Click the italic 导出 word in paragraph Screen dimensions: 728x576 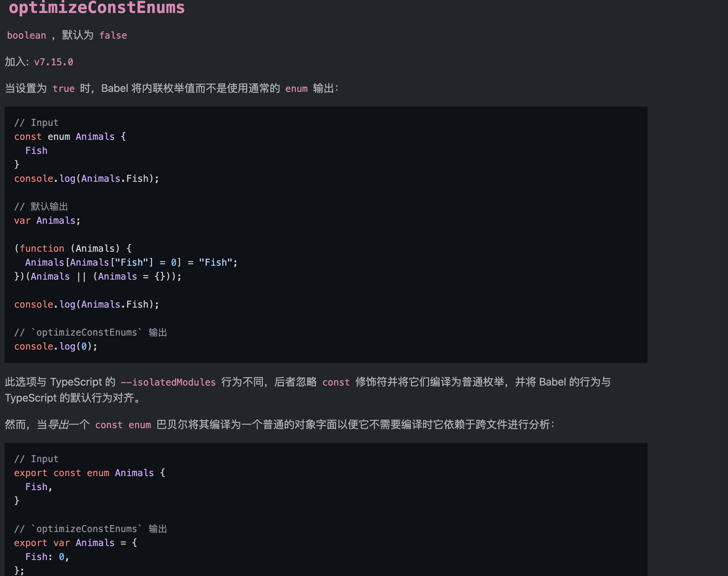58,425
